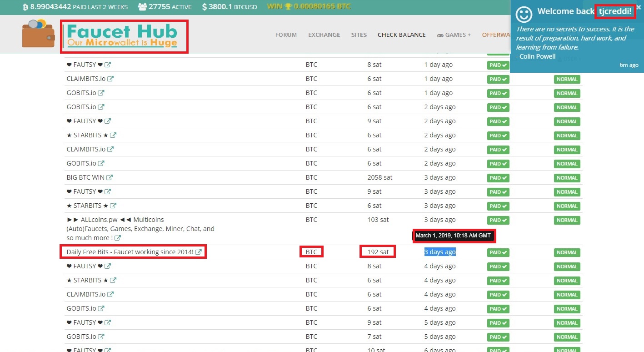Open CHECK BALANCE in the navigation

(402, 35)
